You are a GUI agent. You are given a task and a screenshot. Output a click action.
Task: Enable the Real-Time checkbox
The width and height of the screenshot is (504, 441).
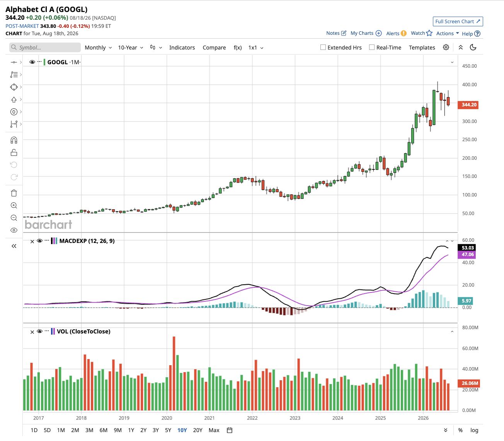(x=372, y=47)
